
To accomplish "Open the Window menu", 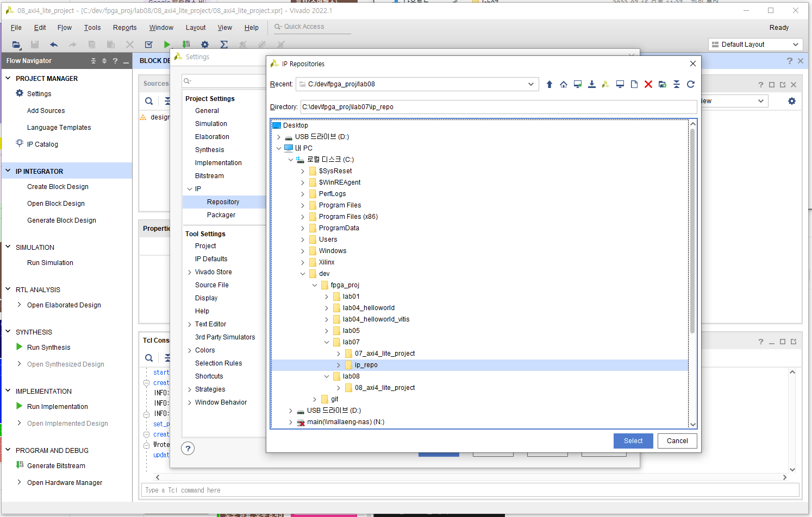I will tap(161, 28).
